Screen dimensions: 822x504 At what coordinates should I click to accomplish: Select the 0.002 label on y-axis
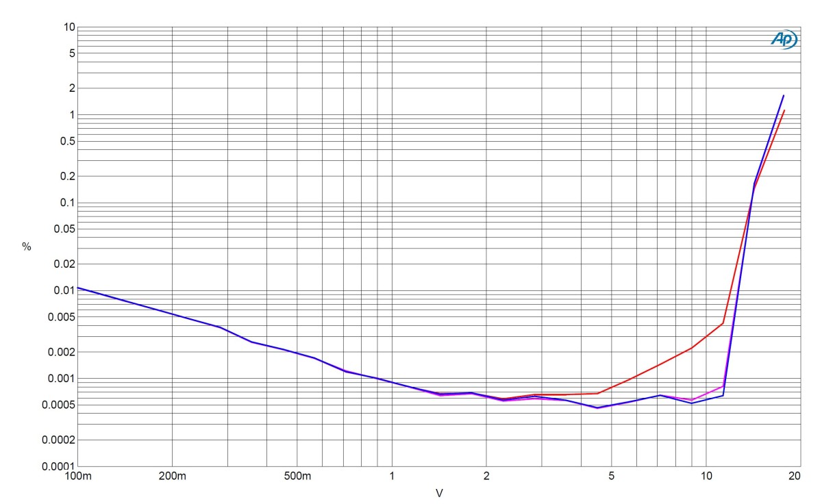60,352
